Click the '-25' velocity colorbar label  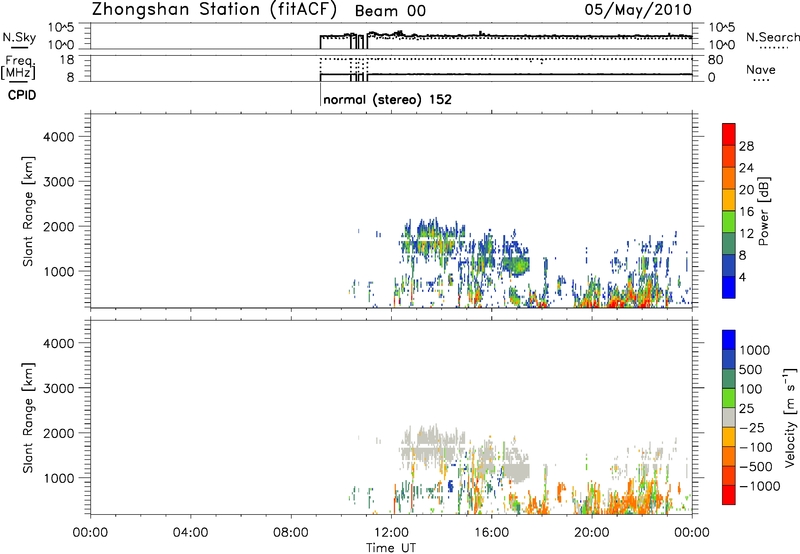coord(752,428)
